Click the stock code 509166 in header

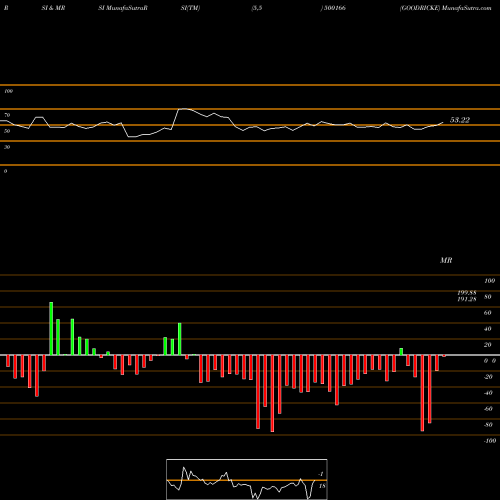click(x=335, y=8)
